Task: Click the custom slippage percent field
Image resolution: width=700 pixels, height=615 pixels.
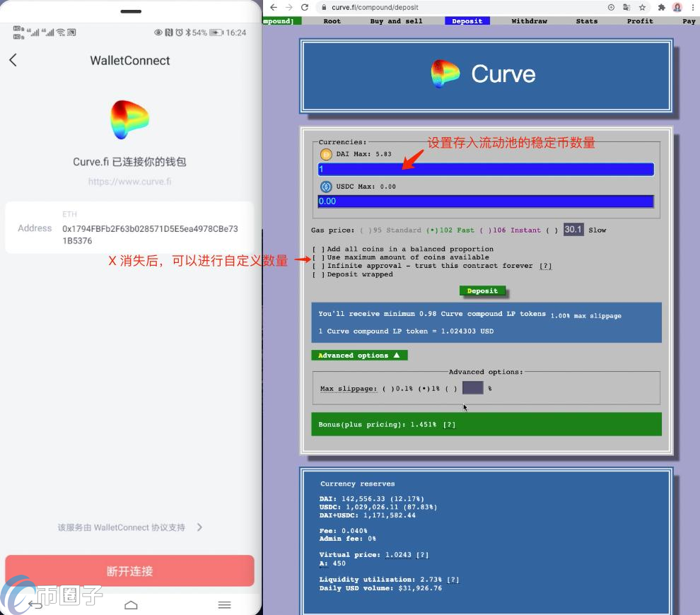Action: 473,388
